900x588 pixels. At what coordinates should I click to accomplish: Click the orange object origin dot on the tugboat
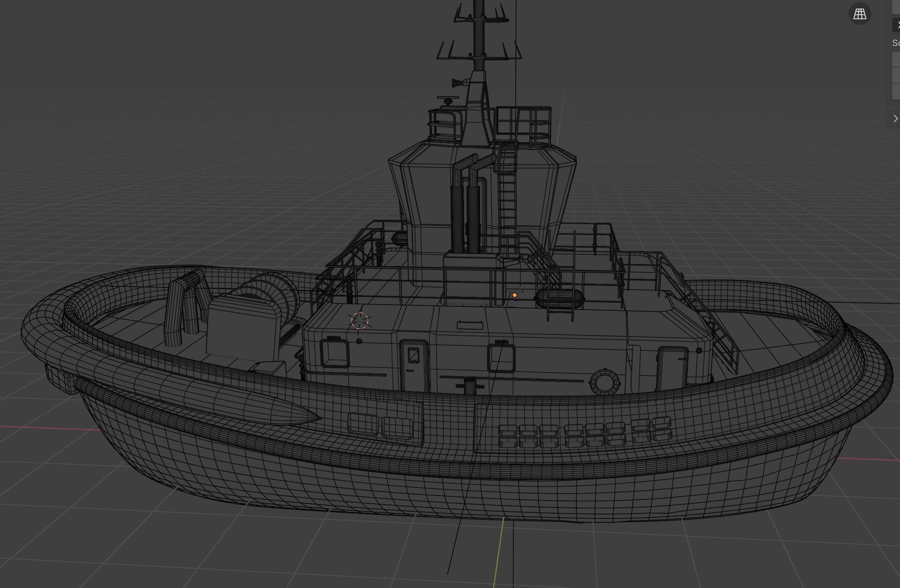(515, 295)
